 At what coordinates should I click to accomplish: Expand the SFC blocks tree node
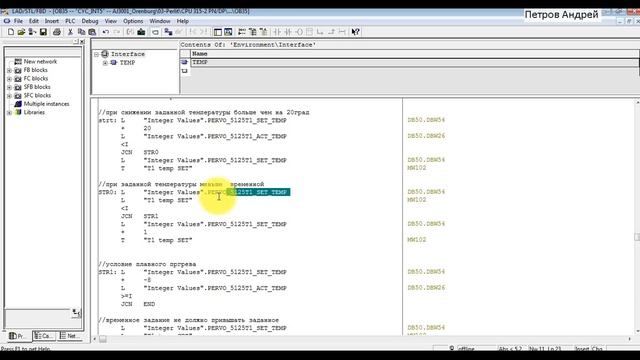(9, 96)
